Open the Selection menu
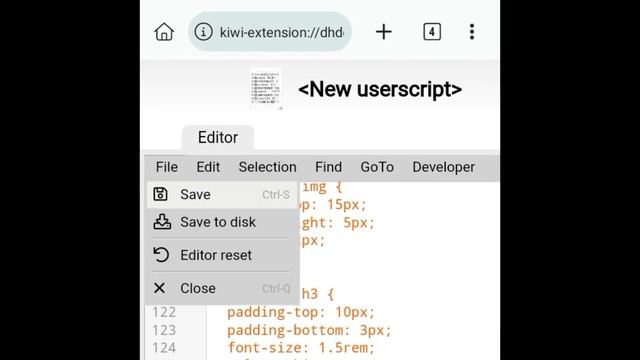 pyautogui.click(x=267, y=167)
